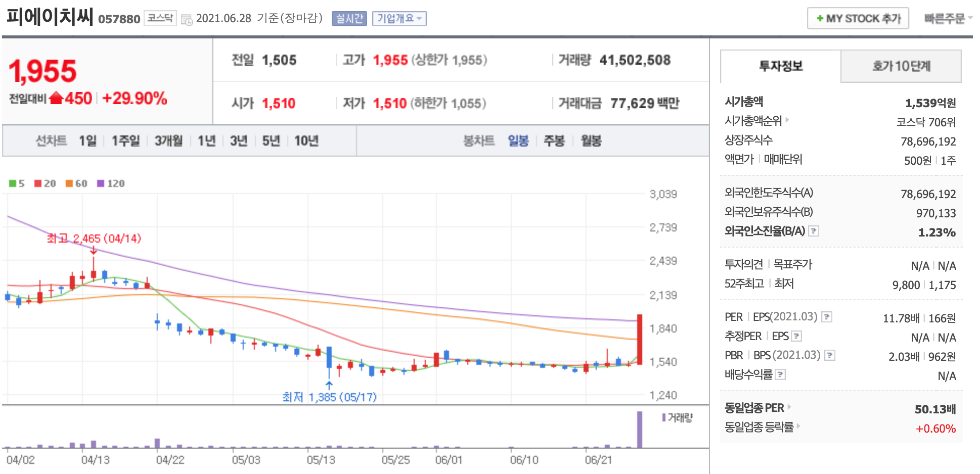Viewport: 980px width, 474px height.
Task: Select the 월봉 monthly candle chart
Action: tap(591, 140)
